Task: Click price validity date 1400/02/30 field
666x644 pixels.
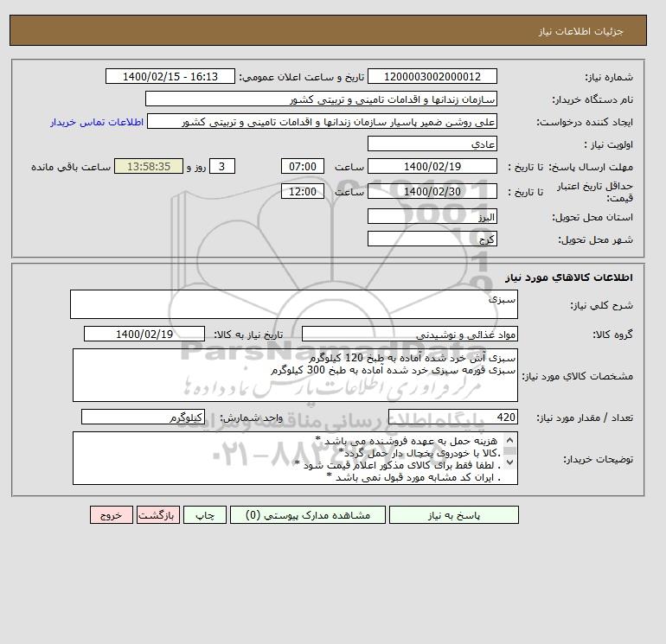Action: [432, 191]
